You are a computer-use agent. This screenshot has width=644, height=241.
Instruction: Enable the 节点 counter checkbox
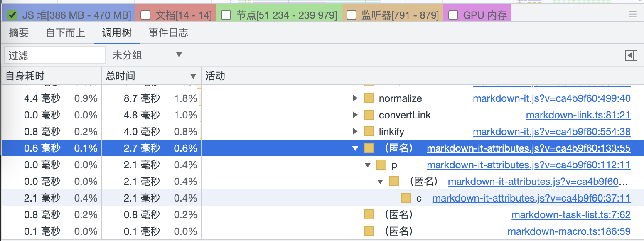tap(226, 15)
